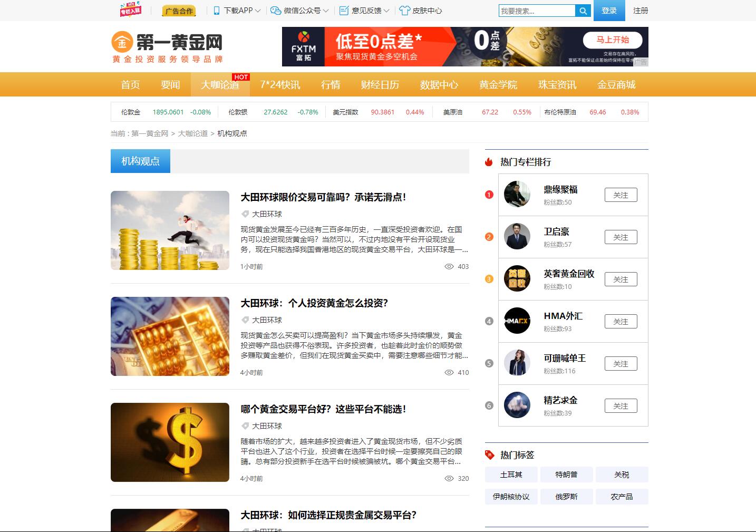Viewport: 756px width, 532px height.
Task: Toggle 关注 for HMA外汇
Action: click(621, 322)
